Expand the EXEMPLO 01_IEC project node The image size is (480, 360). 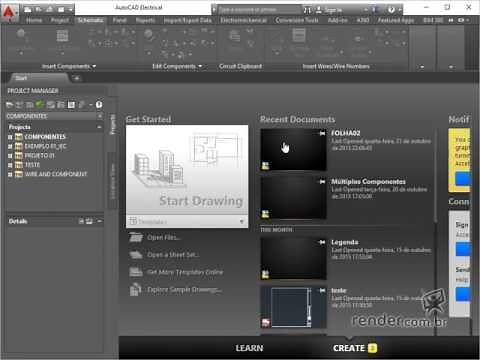tap(10, 146)
